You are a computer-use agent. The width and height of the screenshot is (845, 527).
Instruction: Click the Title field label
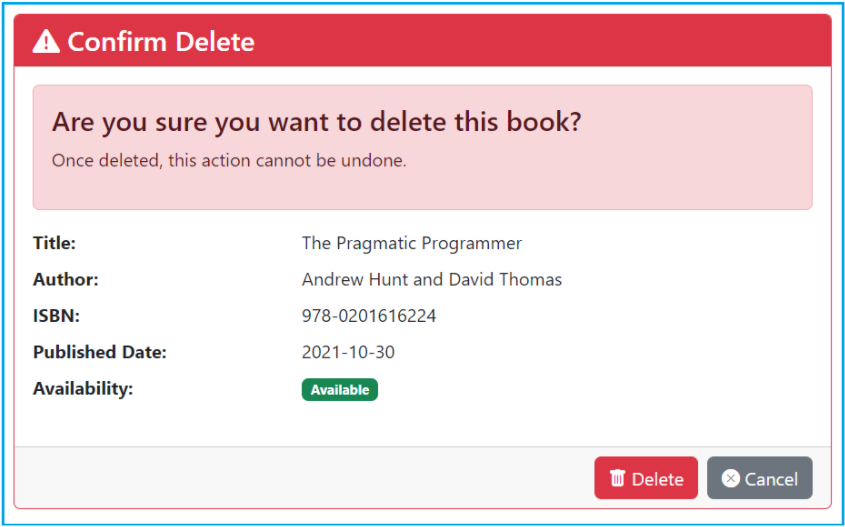pyautogui.click(x=54, y=243)
